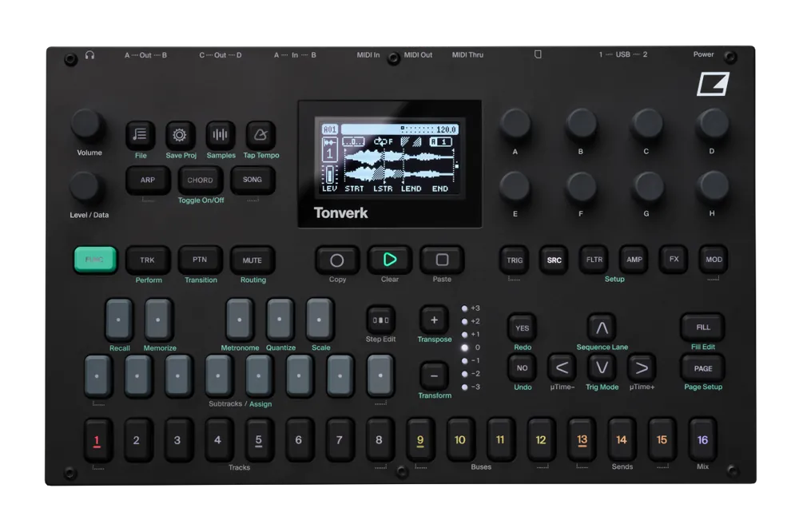This screenshot has height=532, width=799.
Task: Toggle the MUTE button
Action: (x=252, y=260)
